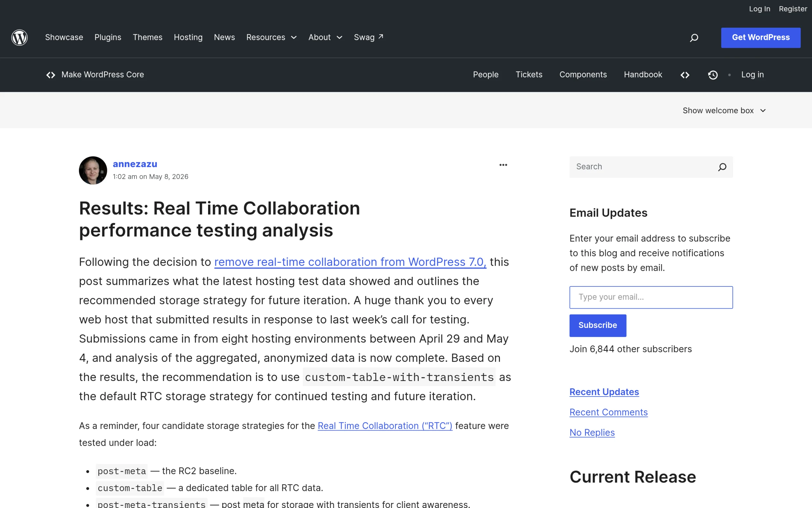Click the Register link

point(793,9)
